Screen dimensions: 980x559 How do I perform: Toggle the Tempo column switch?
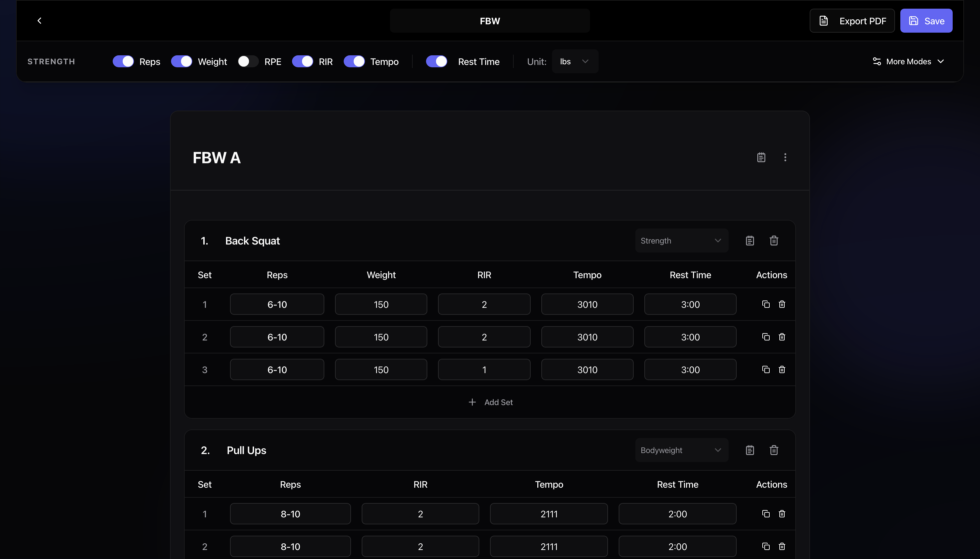[x=354, y=61]
